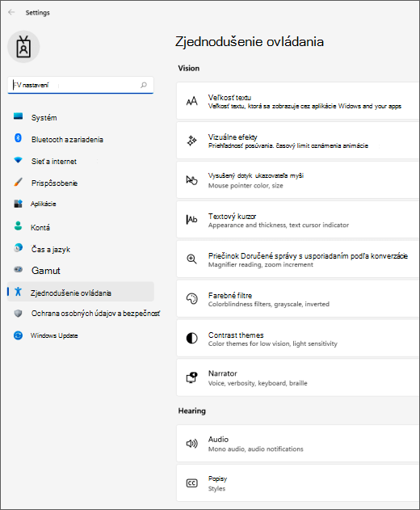Click the search magnifier icon
420x510 pixels.
144,85
